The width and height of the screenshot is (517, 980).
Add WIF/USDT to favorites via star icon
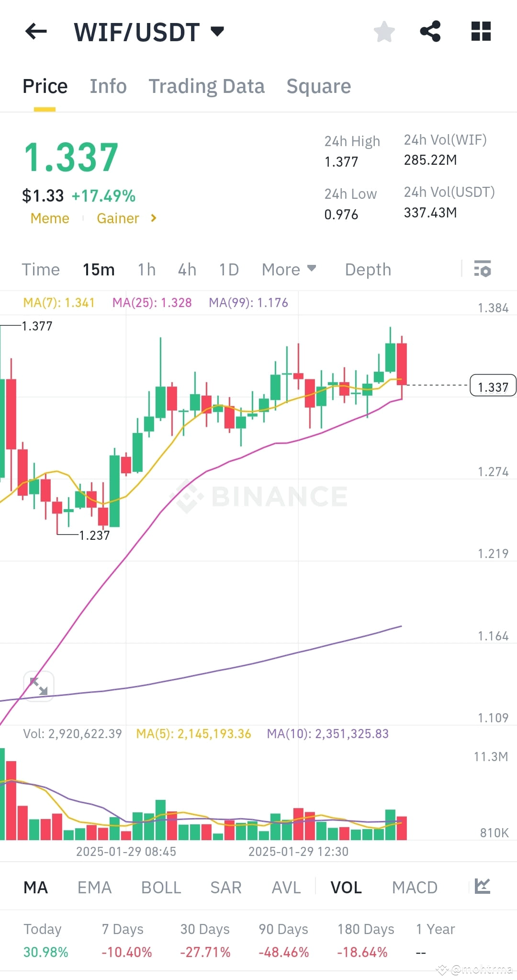(384, 31)
